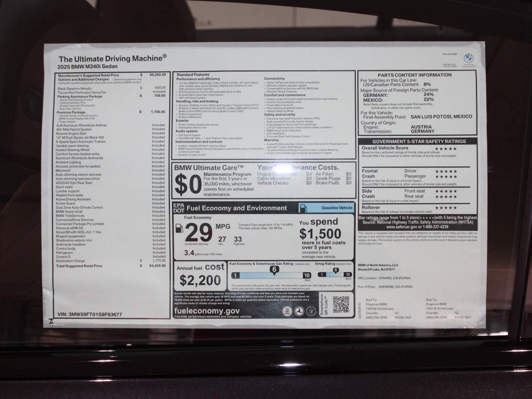This screenshot has height=399, width=532.
Task: Click the BMW roundel logo
Action: tap(468, 58)
